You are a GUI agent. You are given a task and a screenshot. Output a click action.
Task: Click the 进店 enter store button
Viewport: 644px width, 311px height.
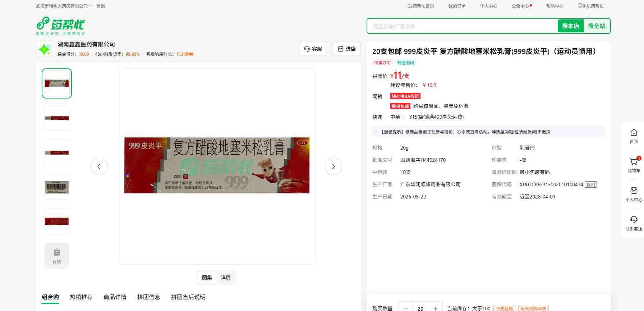pyautogui.click(x=346, y=49)
